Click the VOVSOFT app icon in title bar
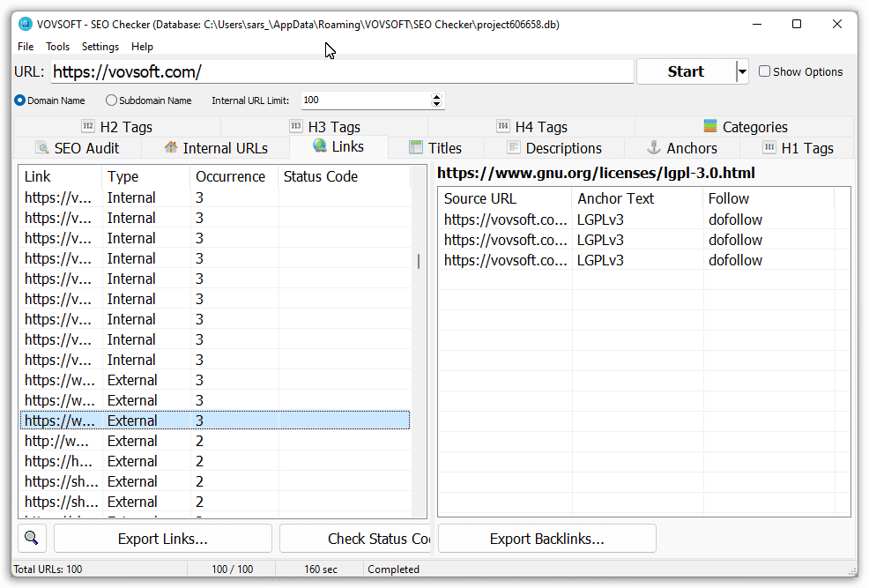The image size is (869, 588). point(25,24)
